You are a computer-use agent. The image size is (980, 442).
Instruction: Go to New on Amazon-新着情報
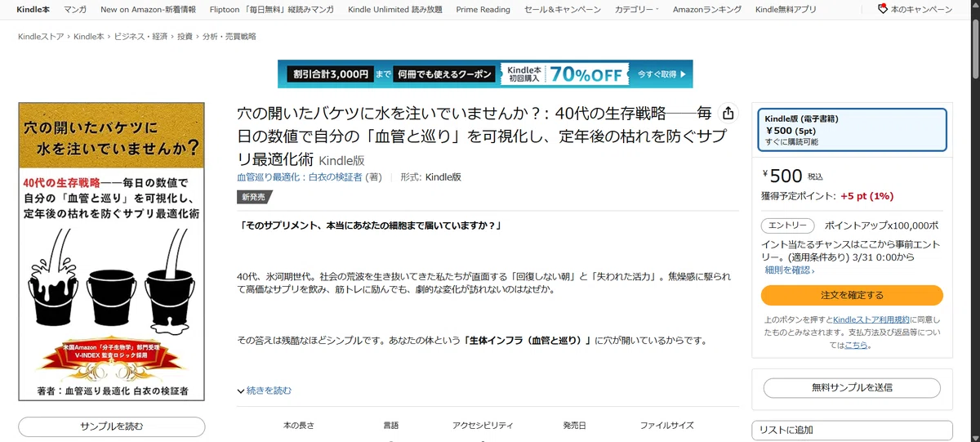[x=148, y=10]
